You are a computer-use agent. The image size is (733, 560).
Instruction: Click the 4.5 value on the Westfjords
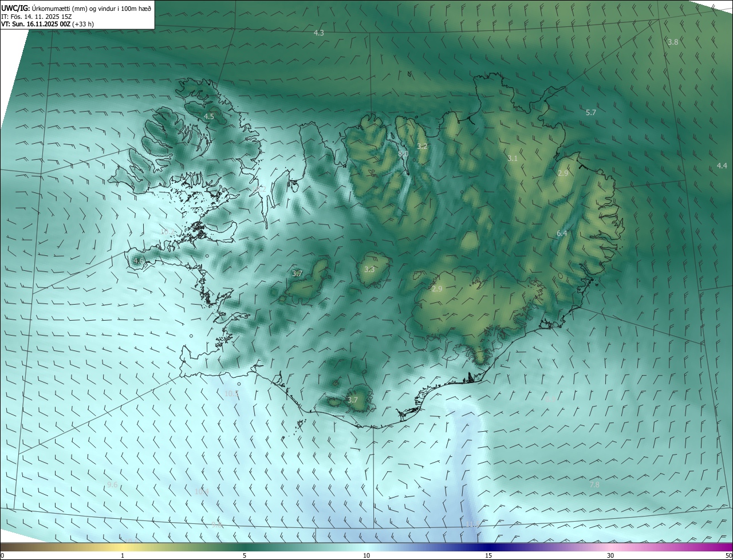209,117
